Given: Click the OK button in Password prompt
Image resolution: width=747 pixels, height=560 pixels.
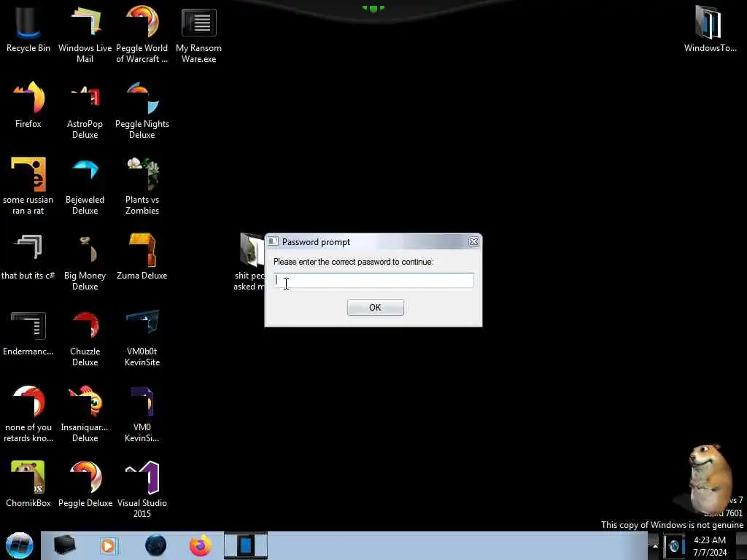Looking at the screenshot, I should 376,307.
